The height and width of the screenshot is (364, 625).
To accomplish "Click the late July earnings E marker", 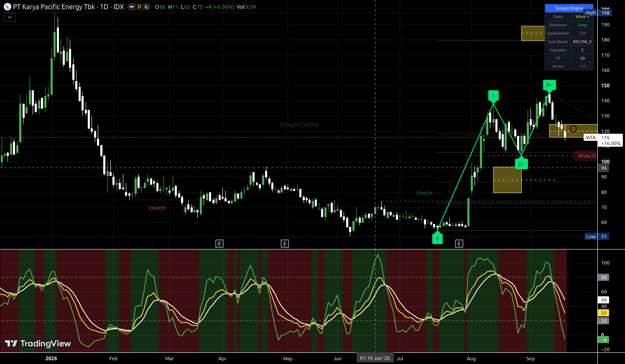I will [x=459, y=244].
